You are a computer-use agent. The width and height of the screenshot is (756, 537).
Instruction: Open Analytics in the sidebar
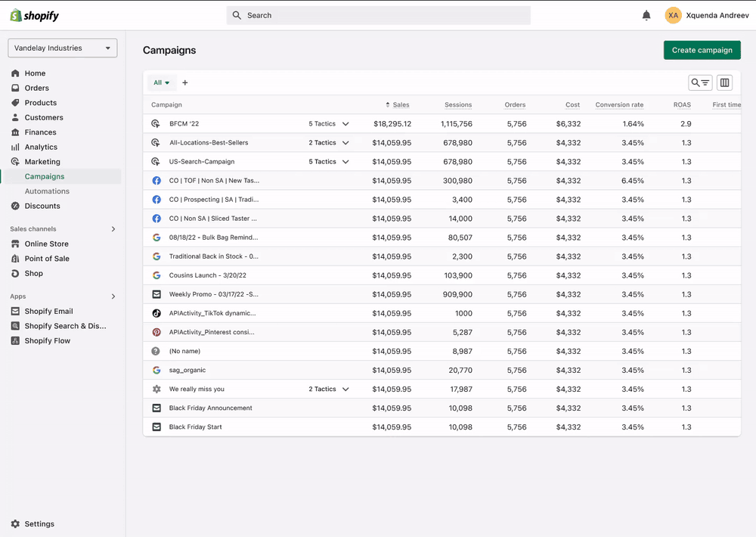pyautogui.click(x=41, y=147)
